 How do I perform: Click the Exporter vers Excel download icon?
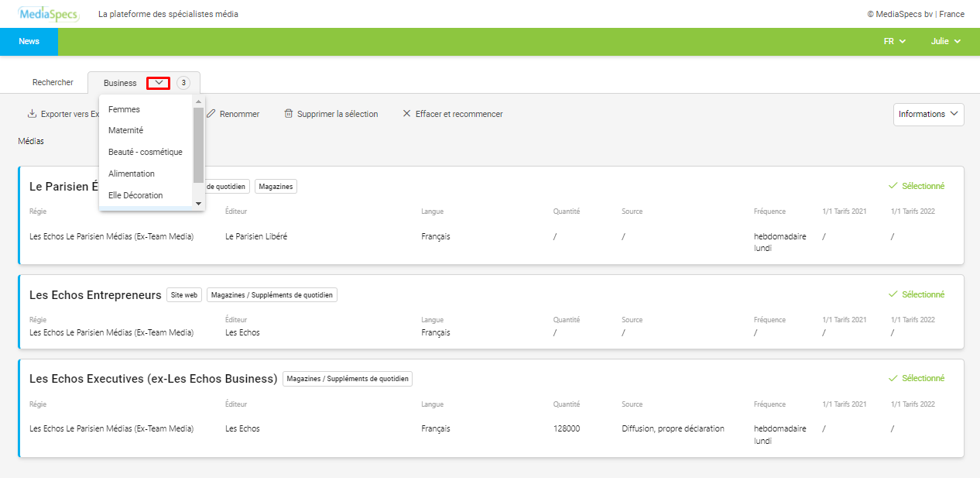click(x=32, y=114)
